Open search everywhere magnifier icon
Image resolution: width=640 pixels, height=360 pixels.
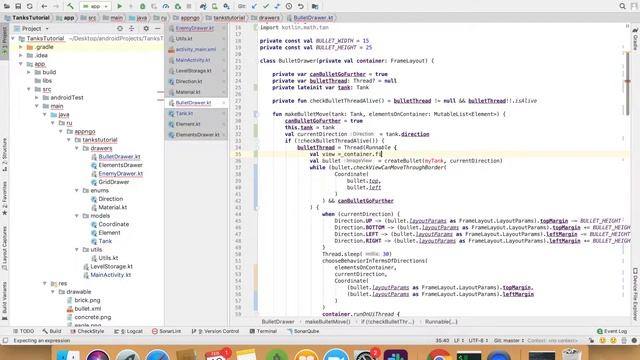click(x=622, y=6)
